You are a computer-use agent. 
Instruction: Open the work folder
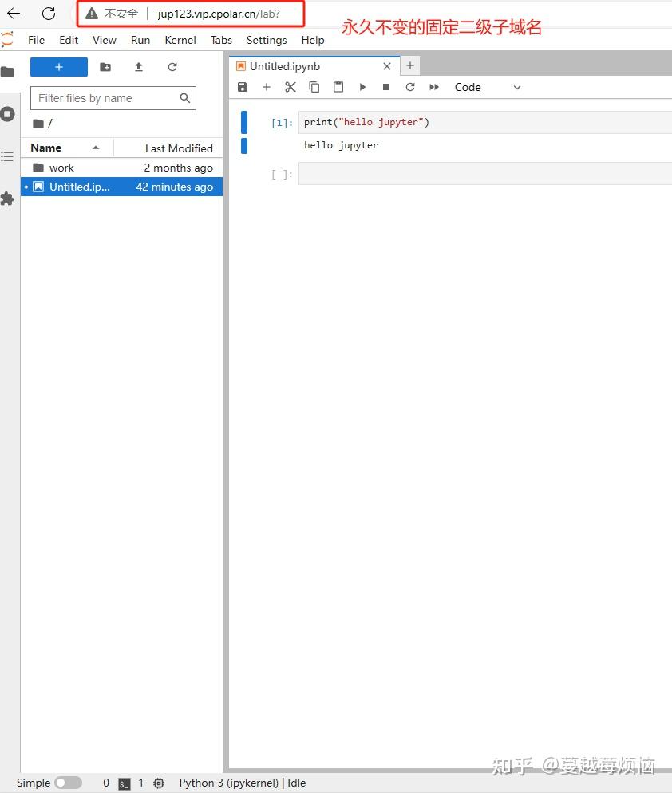121,168
